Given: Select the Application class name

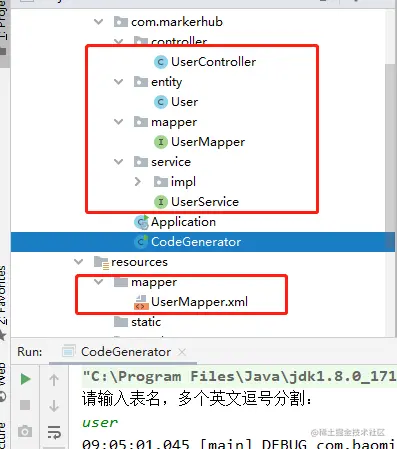Looking at the screenshot, I should click(x=183, y=222).
